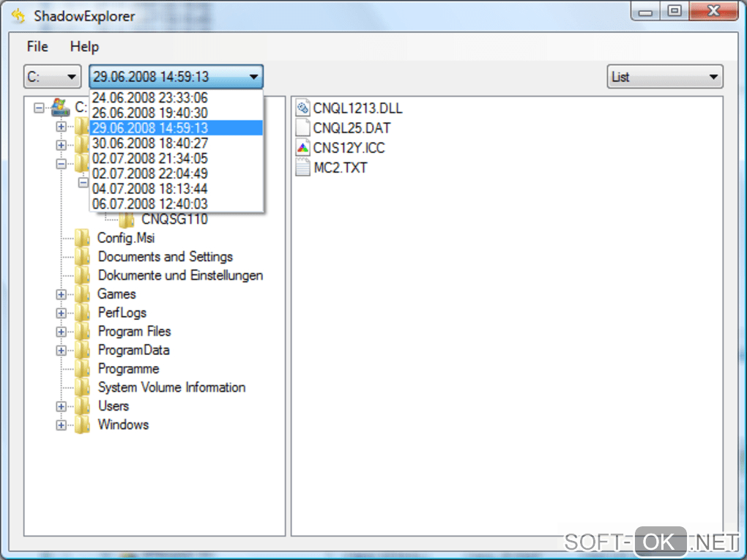This screenshot has height=560, width=747.
Task: Open the List view mode dropdown
Action: (665, 77)
